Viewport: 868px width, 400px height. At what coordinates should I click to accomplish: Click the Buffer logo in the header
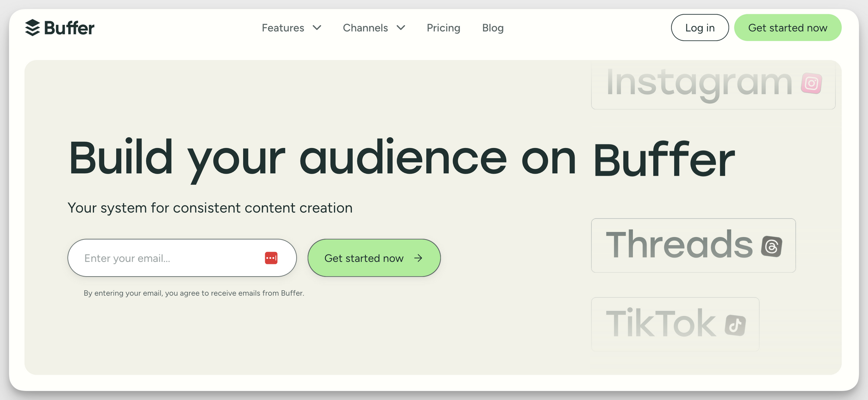pyautogui.click(x=59, y=28)
